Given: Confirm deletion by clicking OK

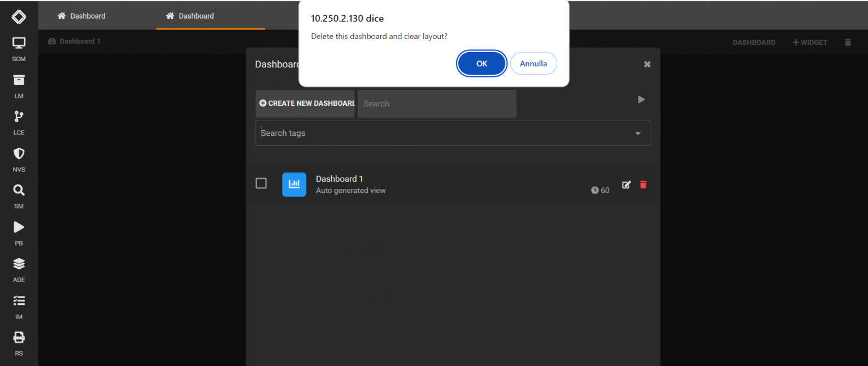Looking at the screenshot, I should pos(481,63).
